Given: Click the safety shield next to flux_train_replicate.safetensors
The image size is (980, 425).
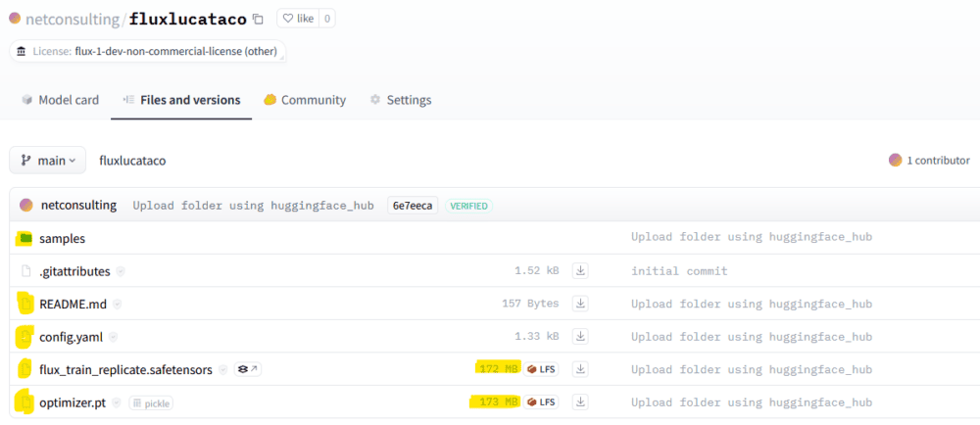Looking at the screenshot, I should (222, 370).
